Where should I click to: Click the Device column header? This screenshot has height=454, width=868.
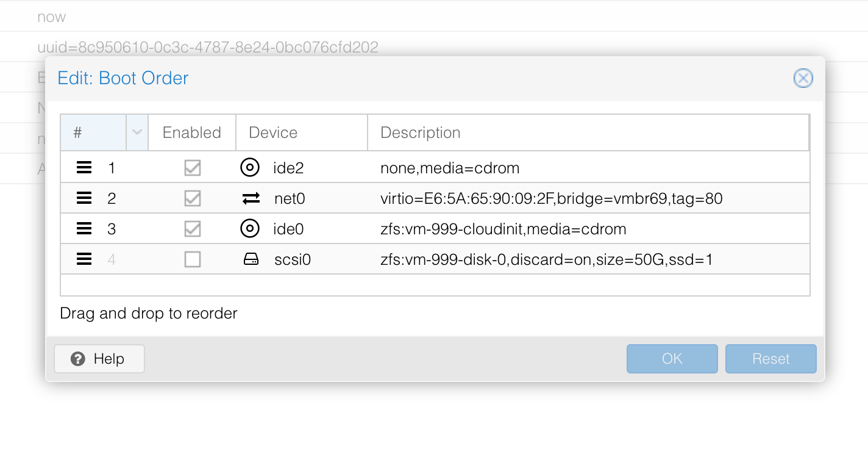pyautogui.click(x=302, y=132)
